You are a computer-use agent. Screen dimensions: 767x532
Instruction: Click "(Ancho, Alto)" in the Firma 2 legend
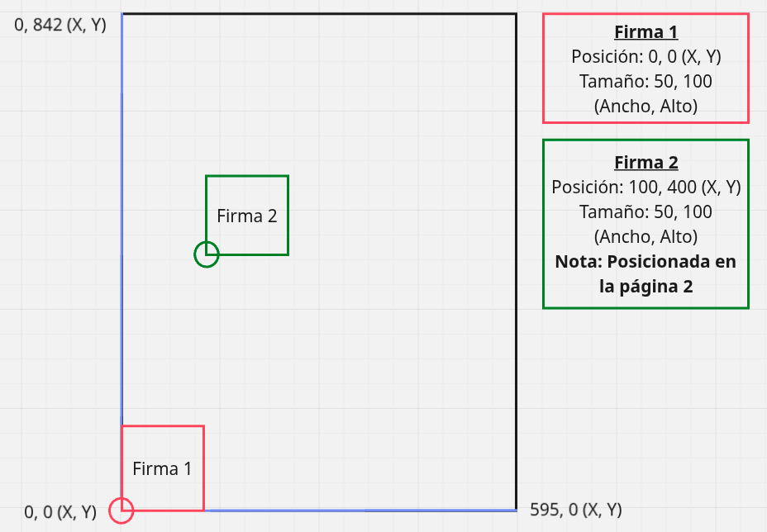point(646,236)
